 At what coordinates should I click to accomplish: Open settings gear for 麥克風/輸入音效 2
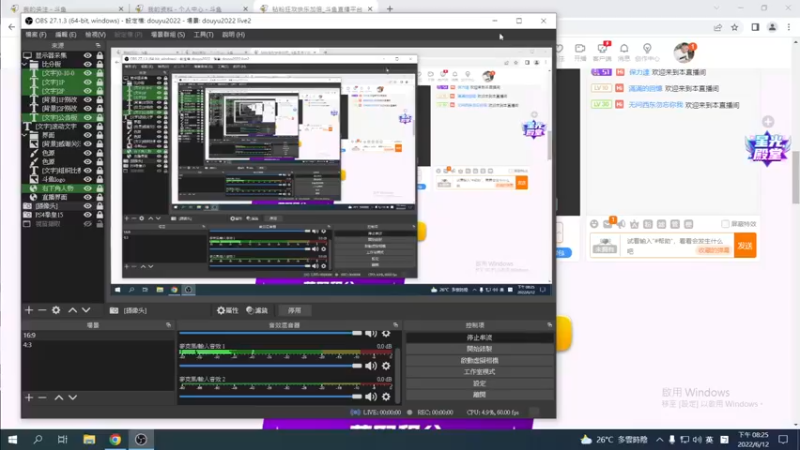pos(386,396)
